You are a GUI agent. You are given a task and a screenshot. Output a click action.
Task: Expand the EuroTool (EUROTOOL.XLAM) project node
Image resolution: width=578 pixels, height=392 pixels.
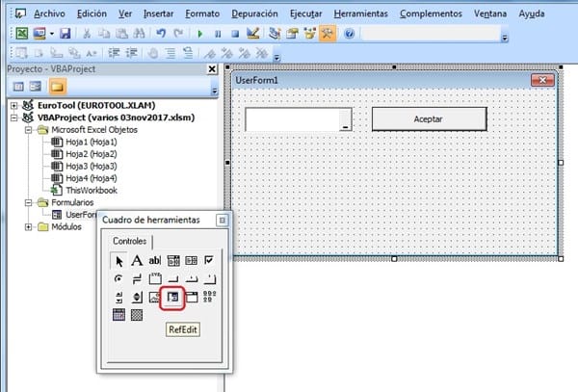pyautogui.click(x=13, y=105)
